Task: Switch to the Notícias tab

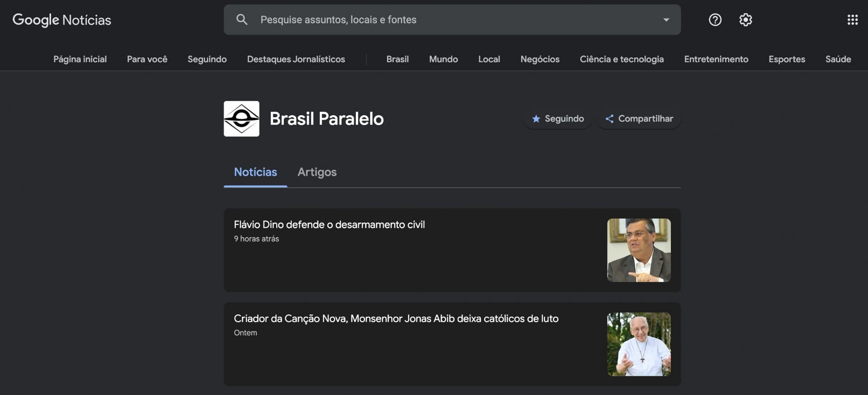Action: click(x=255, y=172)
